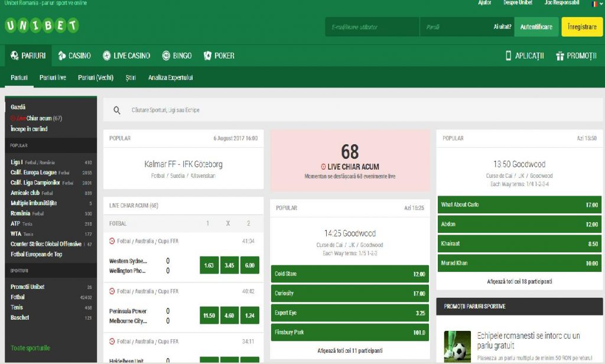This screenshot has width=605, height=364.
Task: Click Toate sporturile link
Action: tap(31, 348)
